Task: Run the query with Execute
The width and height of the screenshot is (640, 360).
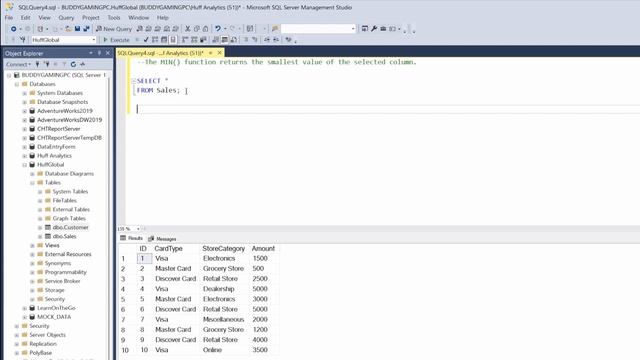Action: 116,40
